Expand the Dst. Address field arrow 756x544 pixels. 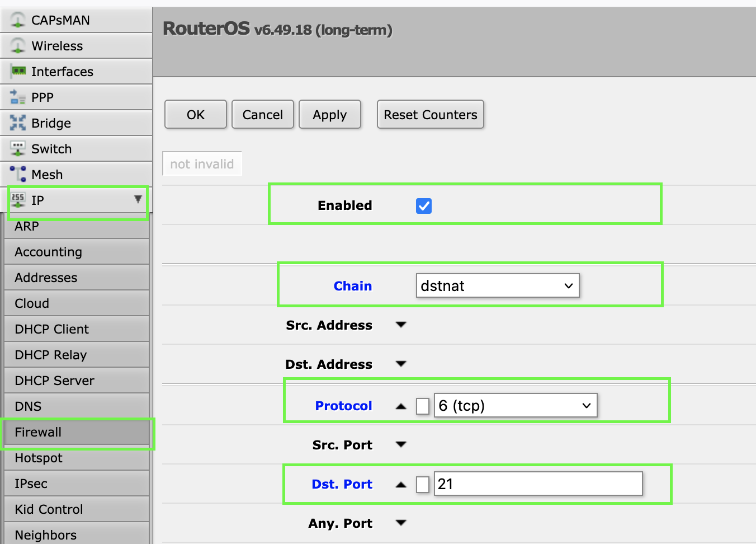401,364
